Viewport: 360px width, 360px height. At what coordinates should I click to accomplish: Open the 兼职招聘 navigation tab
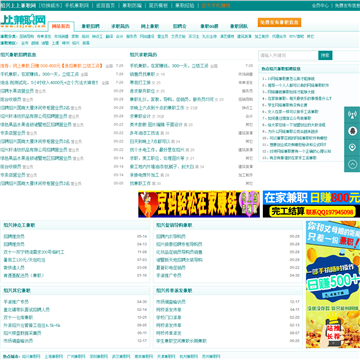(x=90, y=26)
